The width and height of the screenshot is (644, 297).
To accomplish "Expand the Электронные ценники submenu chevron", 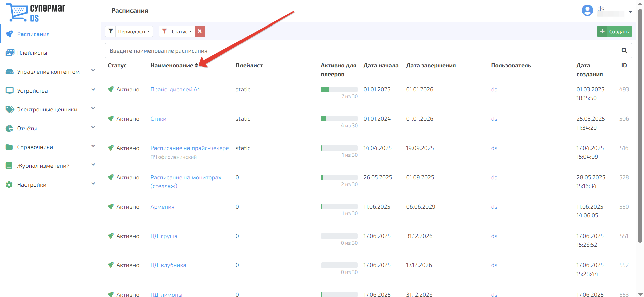I will click(93, 108).
